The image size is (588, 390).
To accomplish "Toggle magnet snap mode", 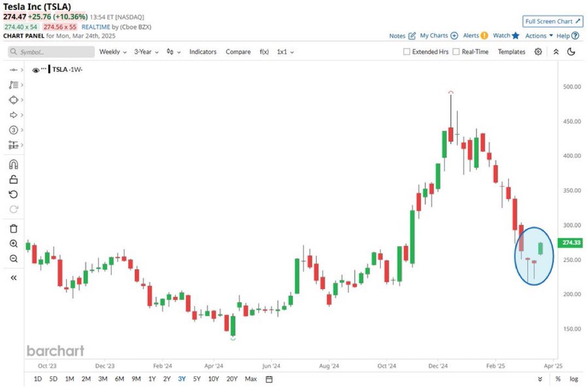I will click(14, 165).
